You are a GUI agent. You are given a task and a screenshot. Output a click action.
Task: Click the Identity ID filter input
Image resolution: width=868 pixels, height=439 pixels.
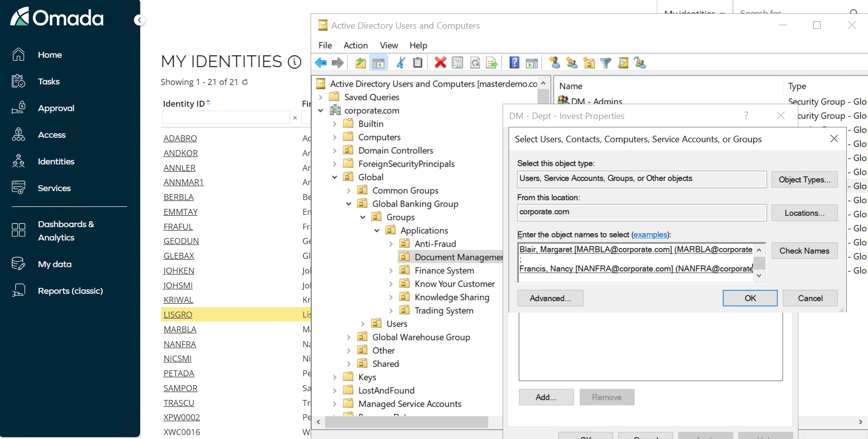tap(226, 118)
